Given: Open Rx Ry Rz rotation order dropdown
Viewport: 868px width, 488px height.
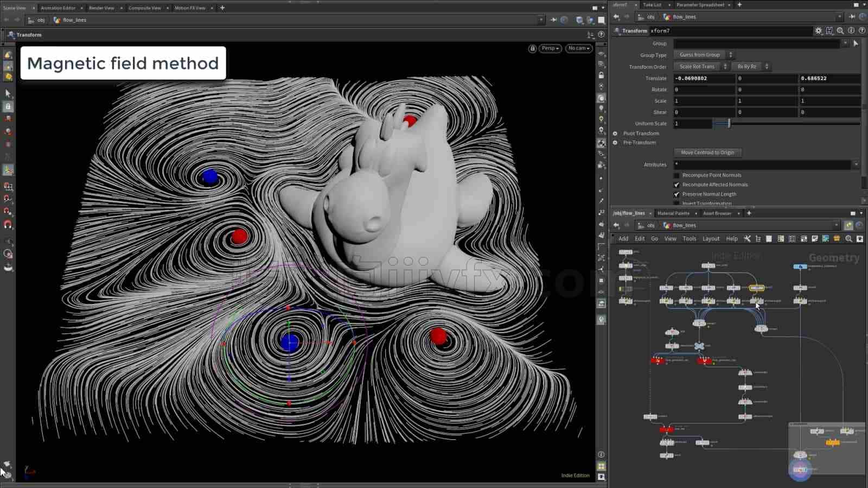Looking at the screenshot, I should click(751, 67).
